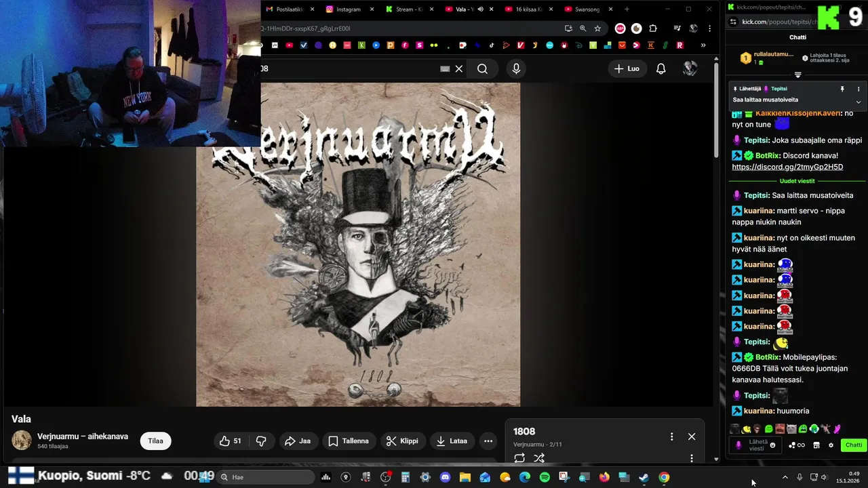Open the rullalautamu top gifter entry
This screenshot has width=868, height=488.
point(767,58)
